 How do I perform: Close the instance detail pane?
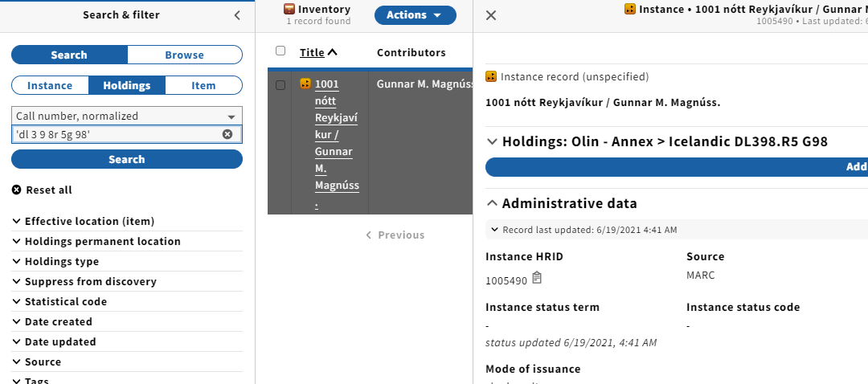(490, 15)
